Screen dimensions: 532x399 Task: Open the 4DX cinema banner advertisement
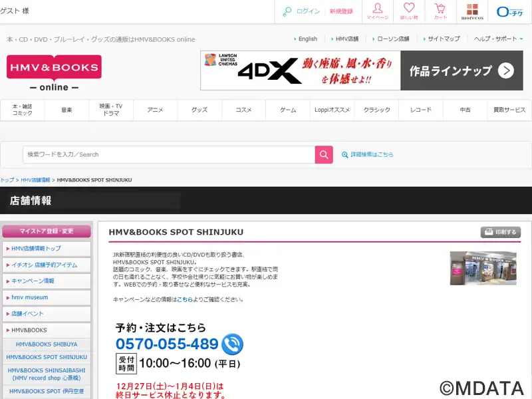pyautogui.click(x=361, y=70)
